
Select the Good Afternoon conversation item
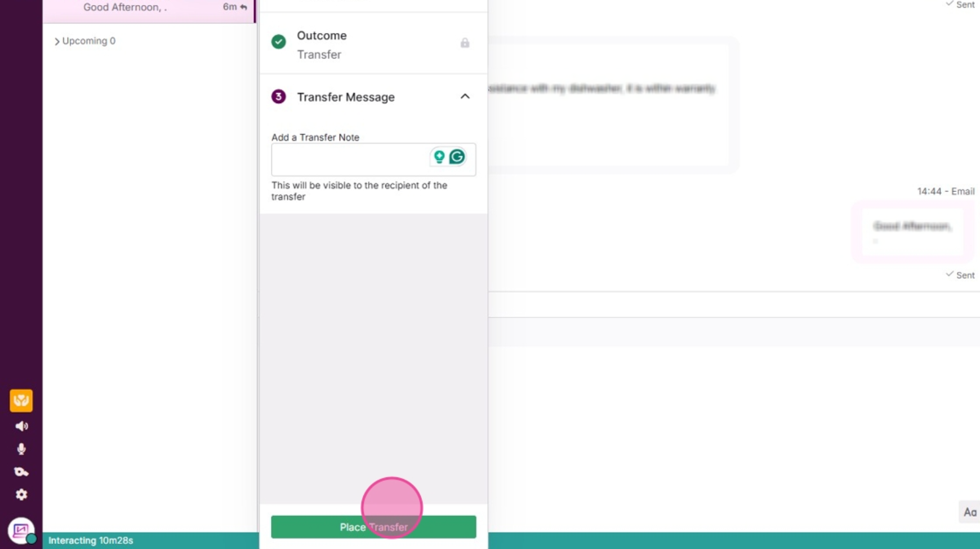click(149, 10)
